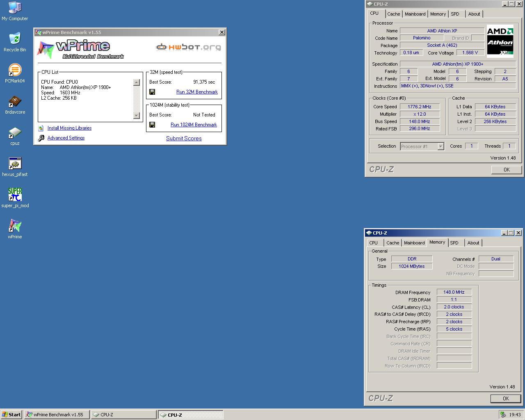
Task: Select the Recycle Bin desktop icon
Action: coord(15,42)
